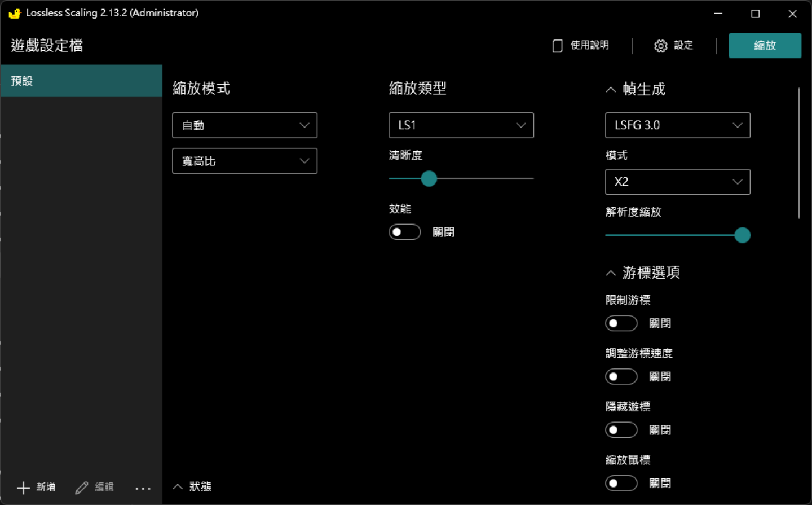Toggle the 隱藏遊標 switch
This screenshot has height=505, width=812.
pos(621,430)
